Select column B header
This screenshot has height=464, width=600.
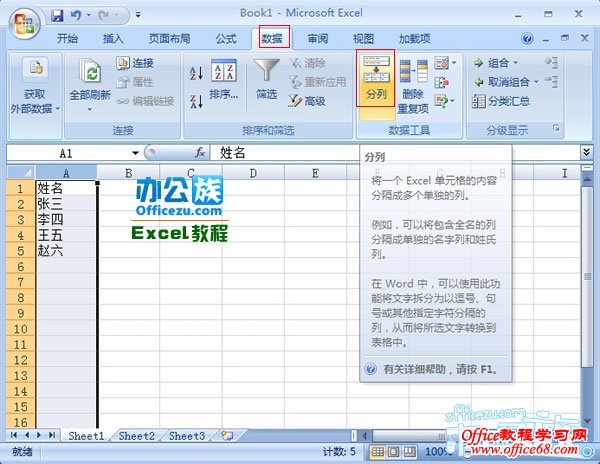pos(128,173)
